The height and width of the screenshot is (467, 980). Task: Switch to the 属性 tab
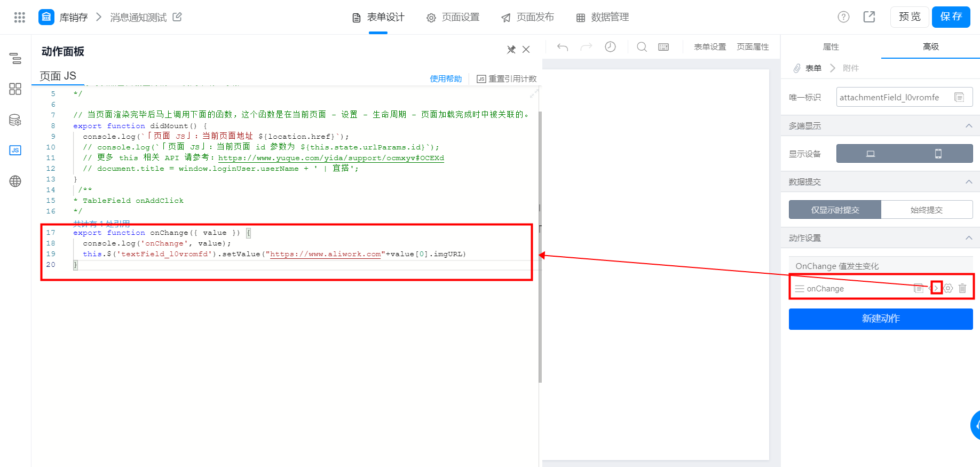(831, 47)
